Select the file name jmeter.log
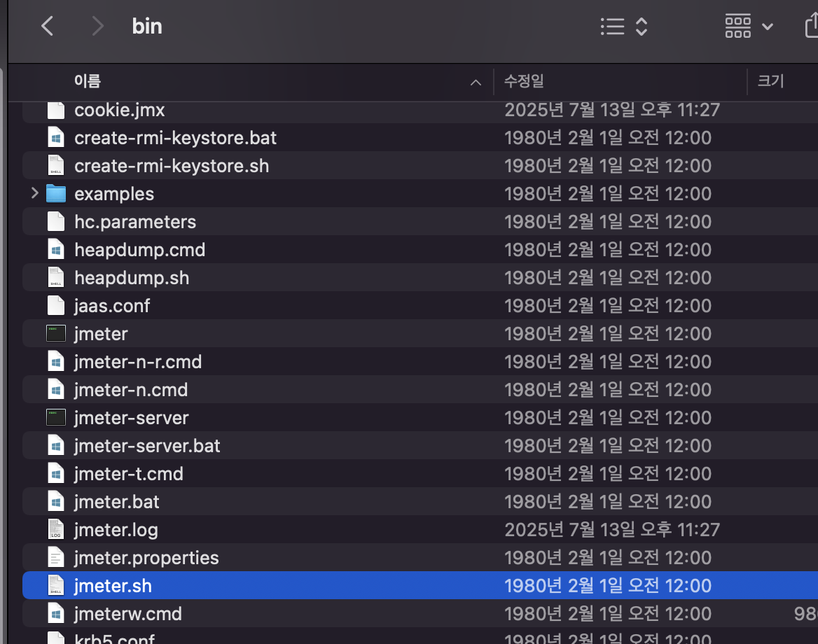The width and height of the screenshot is (818, 644). [x=116, y=531]
